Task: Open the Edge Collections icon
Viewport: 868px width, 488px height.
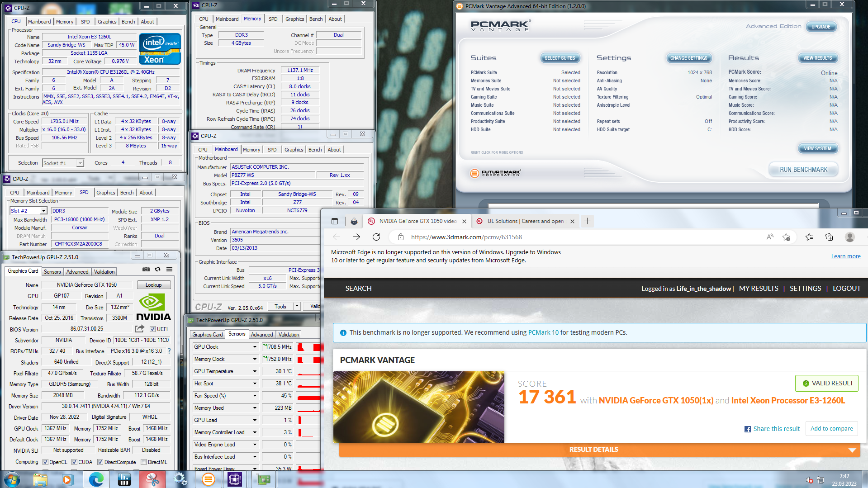Action: point(829,237)
